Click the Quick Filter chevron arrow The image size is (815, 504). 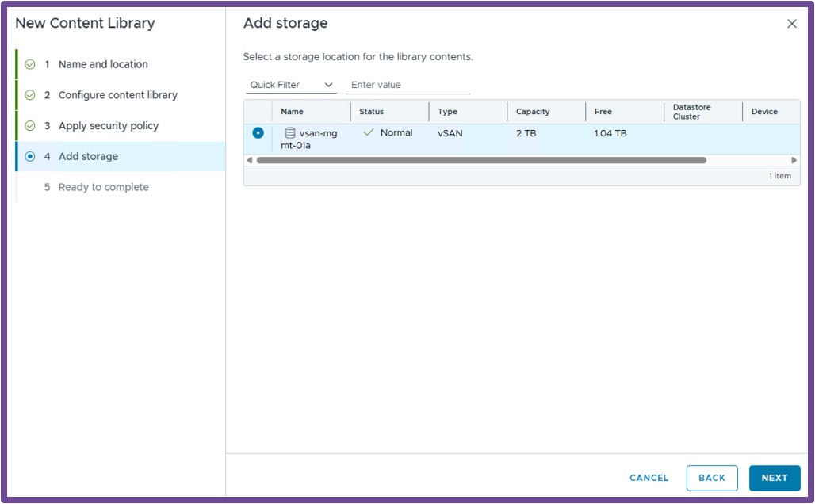[328, 85]
